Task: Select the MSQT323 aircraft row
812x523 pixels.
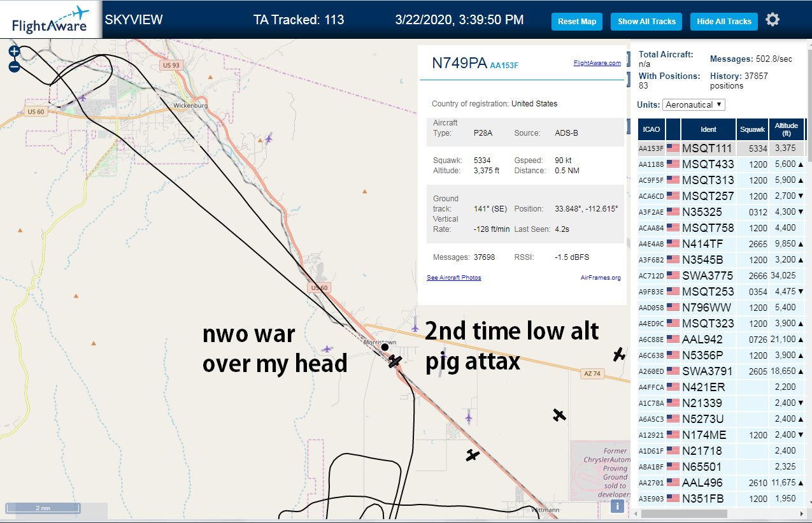Action: pos(721,324)
